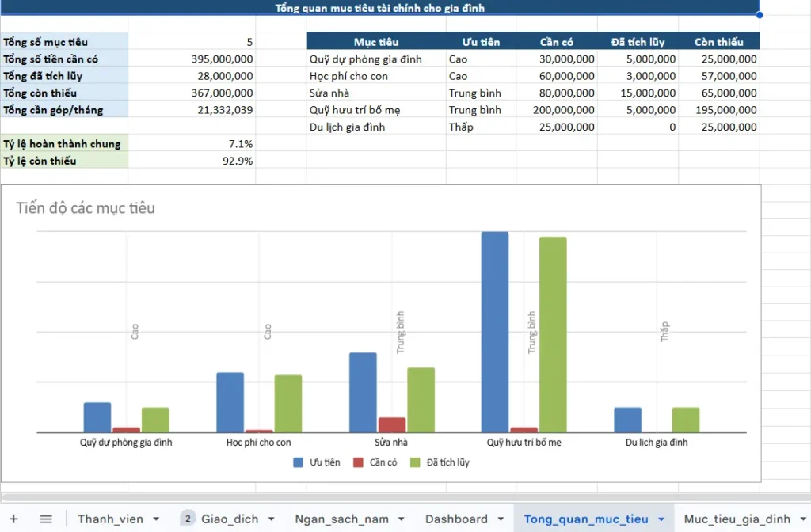Expand the Giao_dich tab menu arrow
The image size is (811, 532).
pos(272,519)
